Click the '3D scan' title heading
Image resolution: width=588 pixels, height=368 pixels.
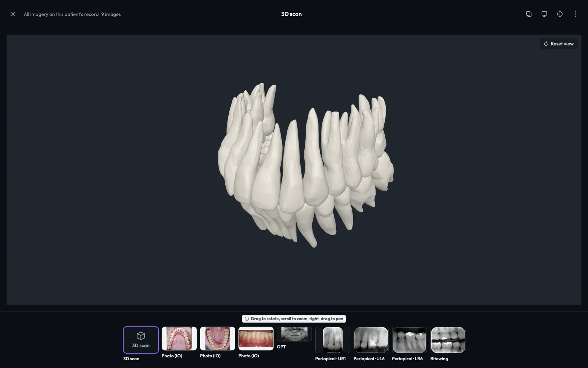pos(291,14)
